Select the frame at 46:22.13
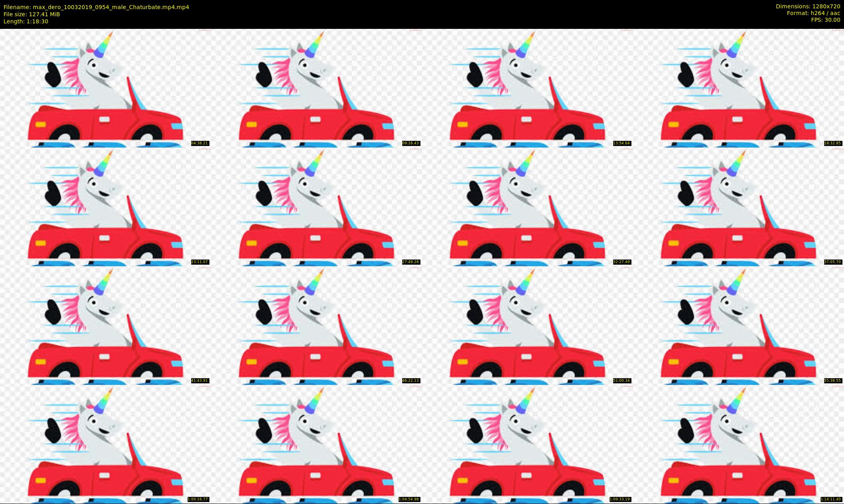This screenshot has height=504, width=844. (316, 325)
